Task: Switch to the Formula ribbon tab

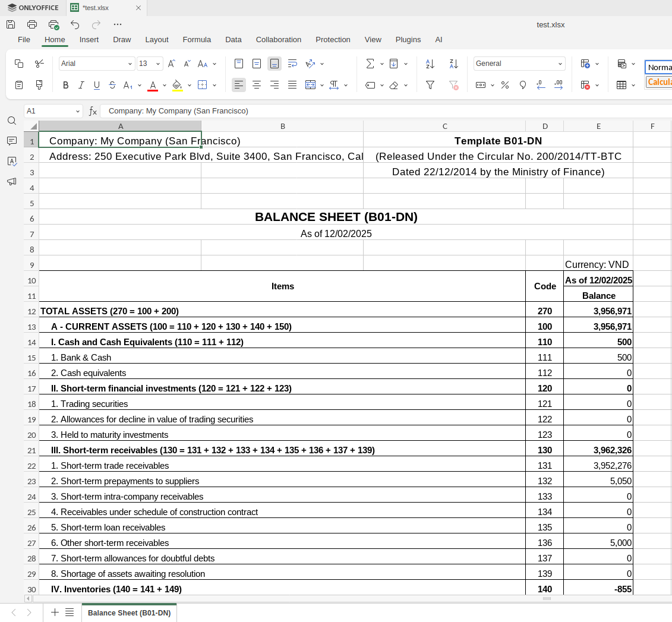Action: [x=197, y=40]
